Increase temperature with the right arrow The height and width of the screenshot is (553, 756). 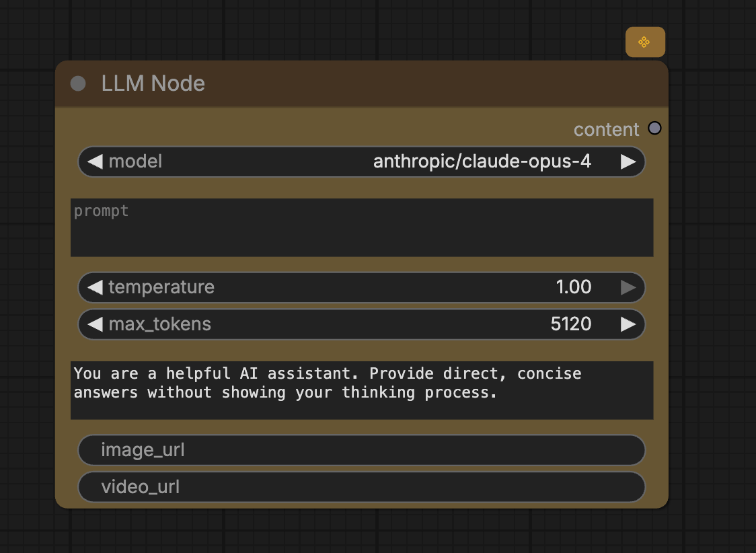tap(628, 287)
